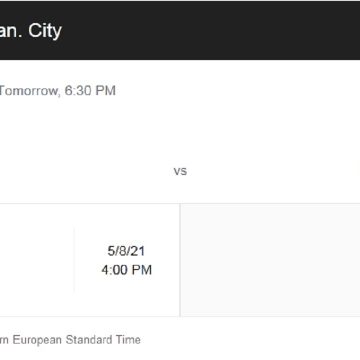Click the 'vs' text between teams
Screen dimensions: 360x360
[x=180, y=171]
